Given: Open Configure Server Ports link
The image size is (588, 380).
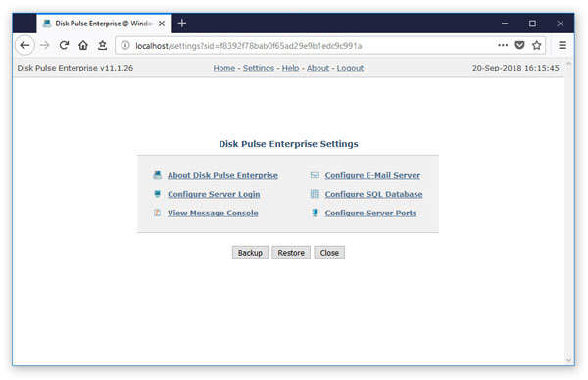Looking at the screenshot, I should click(x=370, y=213).
